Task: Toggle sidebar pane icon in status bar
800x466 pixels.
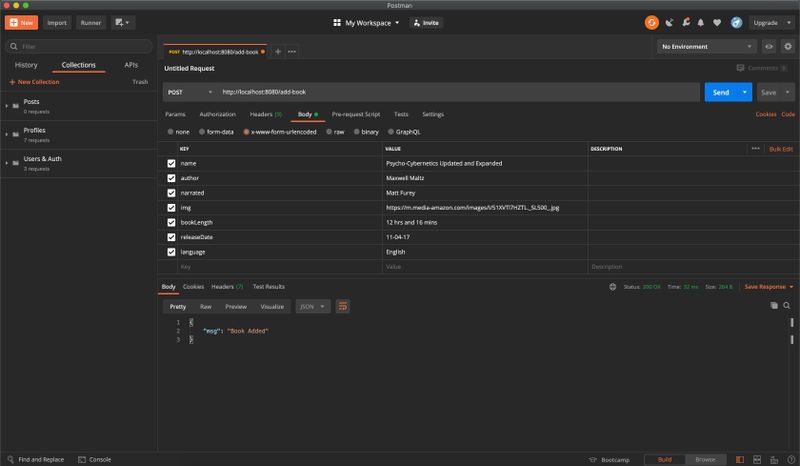Action: [x=740, y=459]
